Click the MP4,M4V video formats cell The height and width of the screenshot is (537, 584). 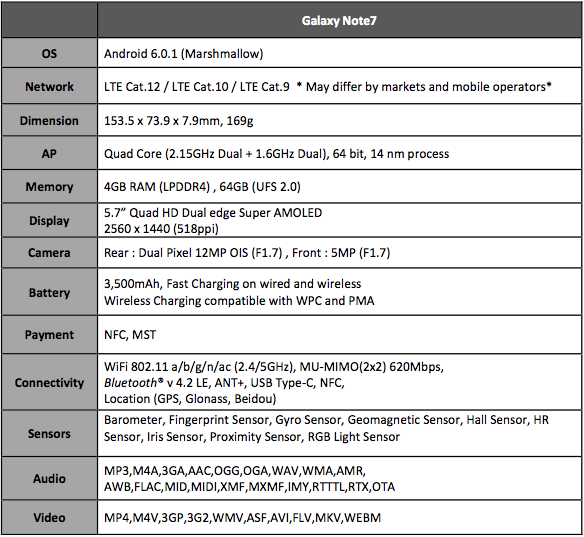point(339,518)
